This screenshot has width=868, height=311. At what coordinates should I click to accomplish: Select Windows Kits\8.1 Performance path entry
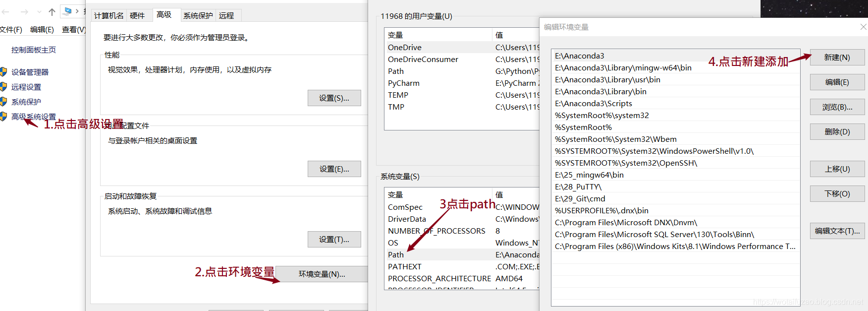676,246
